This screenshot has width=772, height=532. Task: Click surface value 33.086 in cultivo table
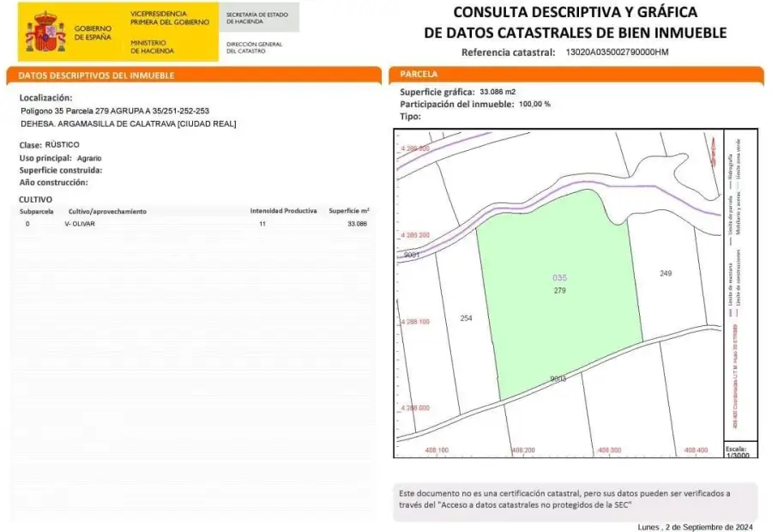click(x=357, y=224)
